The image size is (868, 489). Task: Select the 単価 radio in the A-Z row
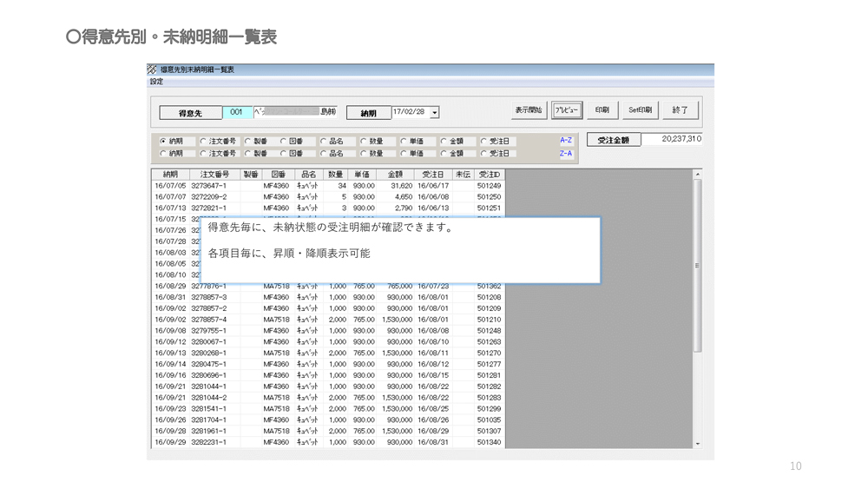point(404,142)
